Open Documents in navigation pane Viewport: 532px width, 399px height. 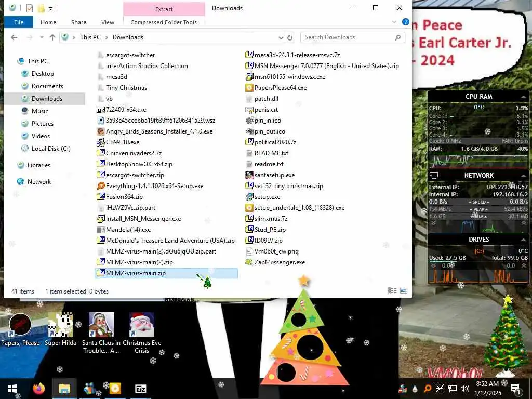47,86
